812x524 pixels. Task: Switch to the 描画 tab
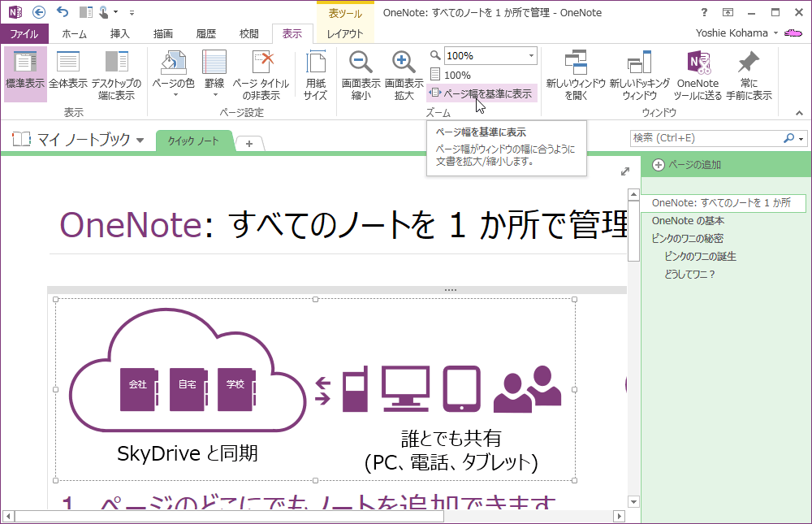163,33
